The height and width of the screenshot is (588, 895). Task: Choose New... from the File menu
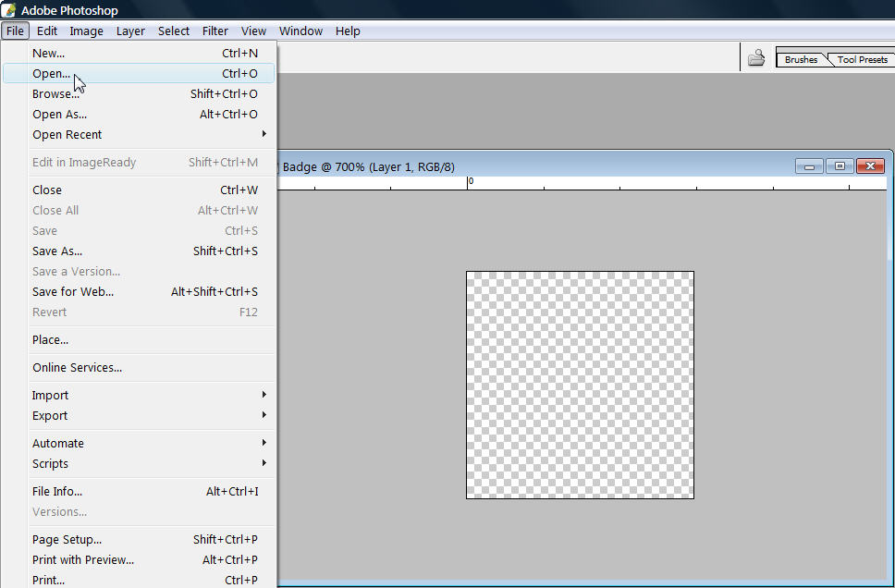click(x=139, y=53)
